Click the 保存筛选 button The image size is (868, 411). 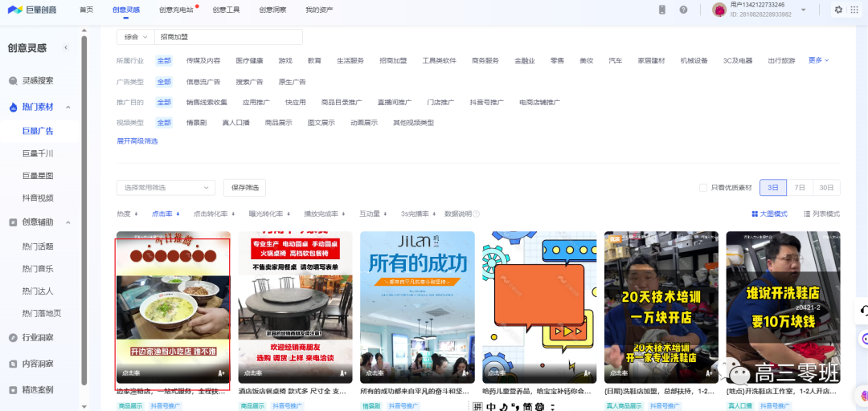coord(244,188)
